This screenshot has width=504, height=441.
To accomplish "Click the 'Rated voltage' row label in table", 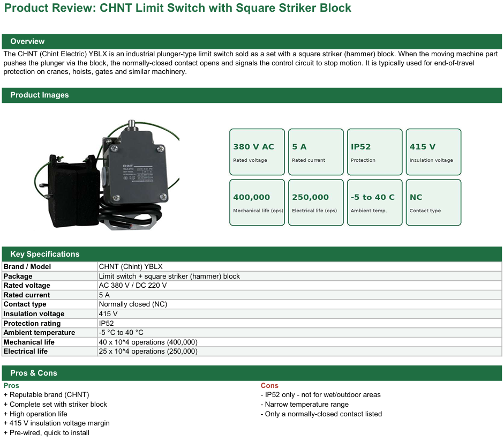I will tap(27, 286).
